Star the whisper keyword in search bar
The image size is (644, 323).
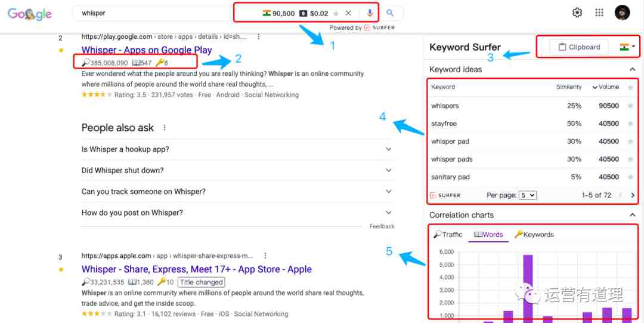[x=336, y=14]
